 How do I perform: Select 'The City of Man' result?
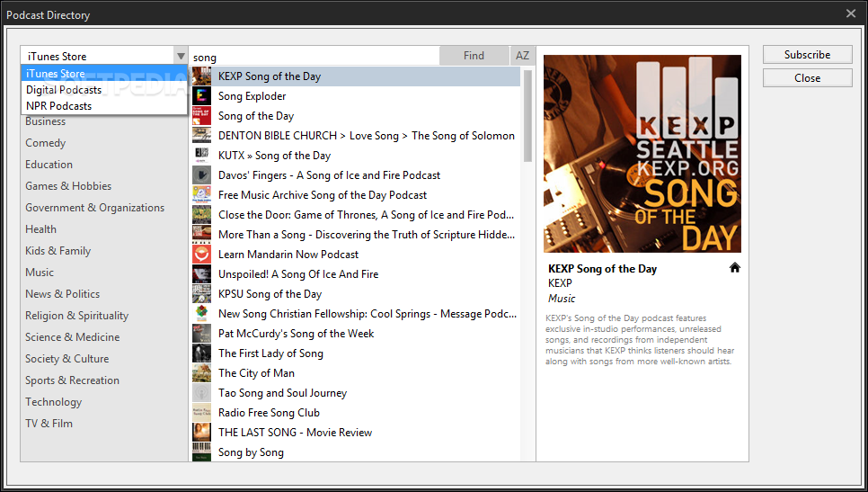pos(256,373)
